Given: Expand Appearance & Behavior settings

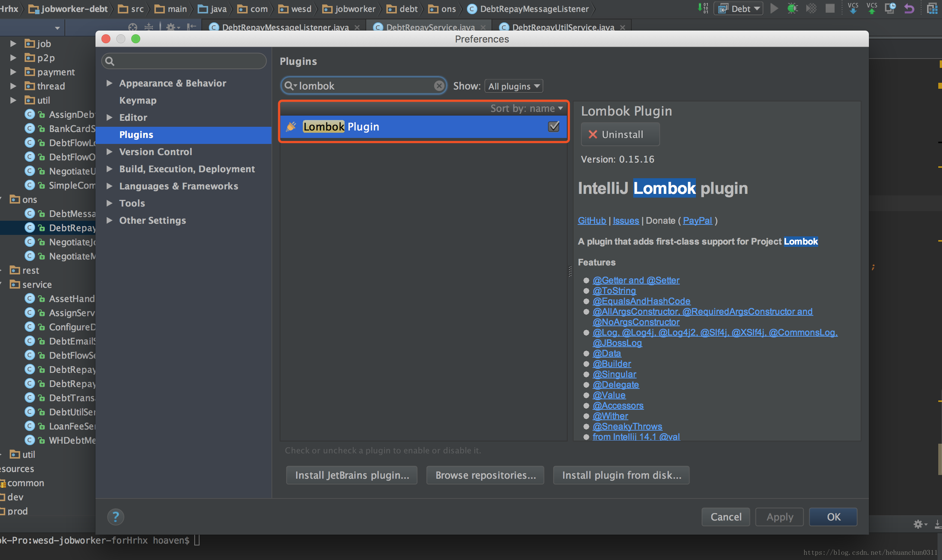Looking at the screenshot, I should 109,83.
